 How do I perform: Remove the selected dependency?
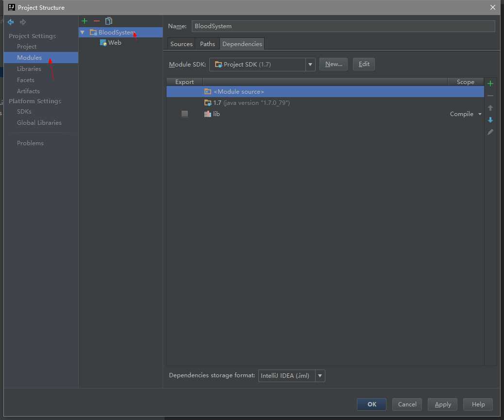coord(490,96)
